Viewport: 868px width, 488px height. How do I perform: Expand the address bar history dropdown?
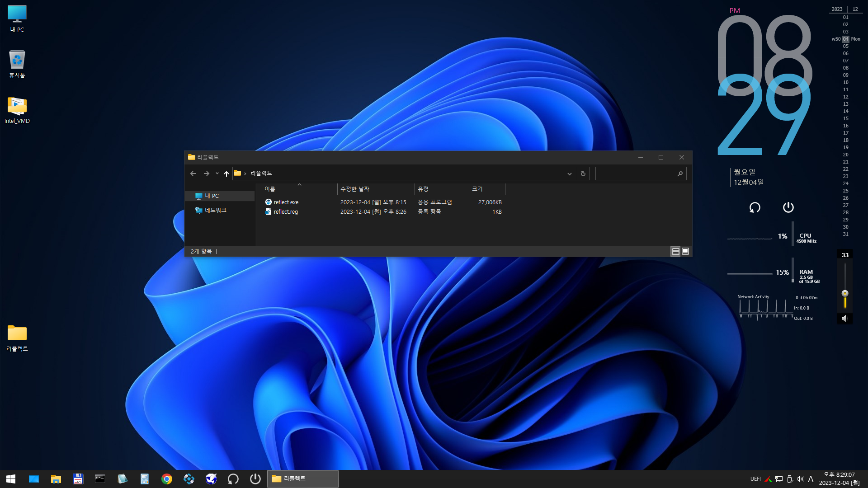click(570, 174)
